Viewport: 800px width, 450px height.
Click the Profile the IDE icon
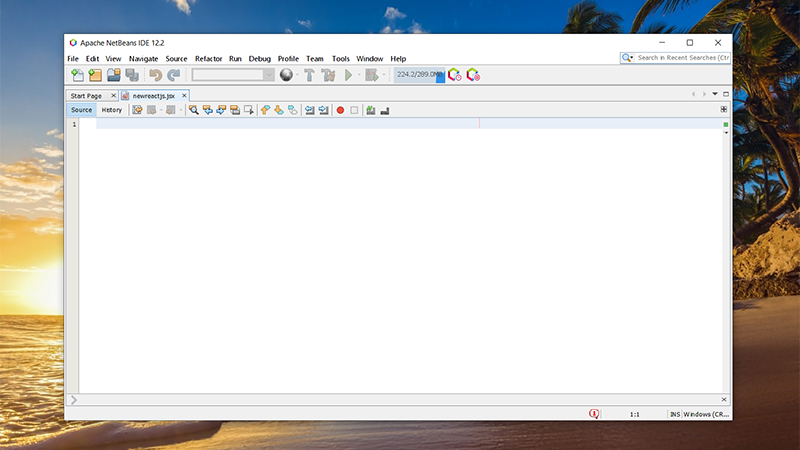pos(455,75)
